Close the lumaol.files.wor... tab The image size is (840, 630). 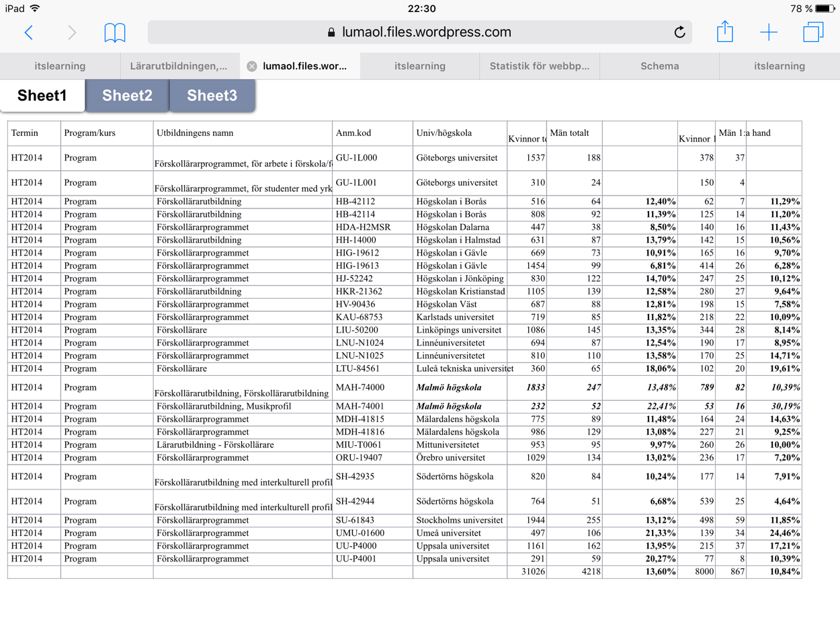pyautogui.click(x=251, y=66)
